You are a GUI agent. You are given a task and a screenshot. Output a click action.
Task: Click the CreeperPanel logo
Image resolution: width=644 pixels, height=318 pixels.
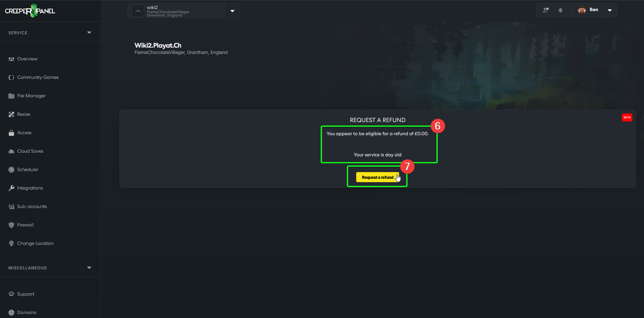(30, 11)
